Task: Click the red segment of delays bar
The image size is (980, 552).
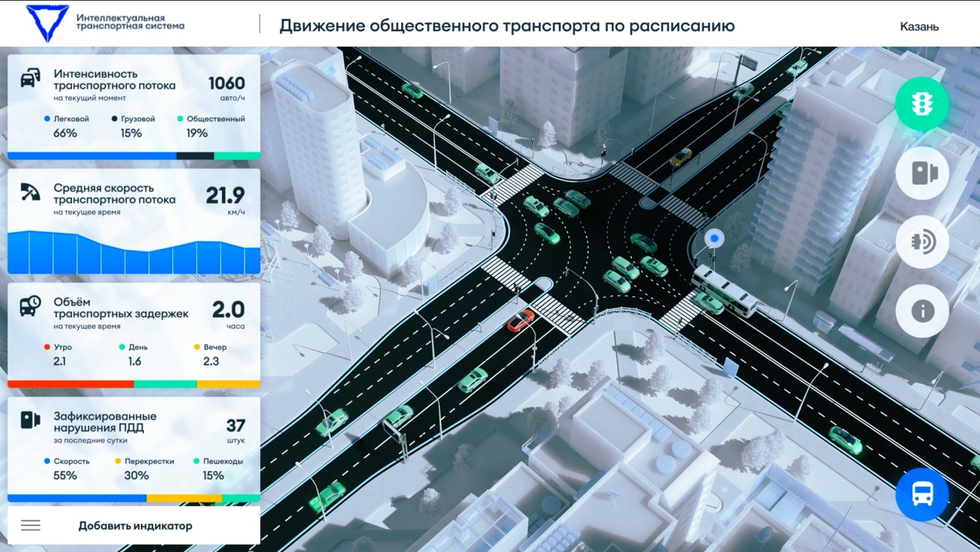Action: point(70,384)
